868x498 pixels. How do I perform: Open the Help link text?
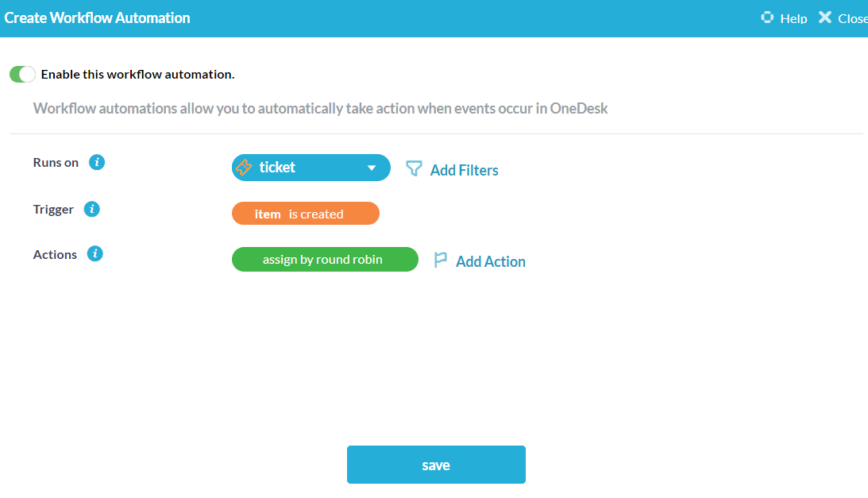click(793, 18)
